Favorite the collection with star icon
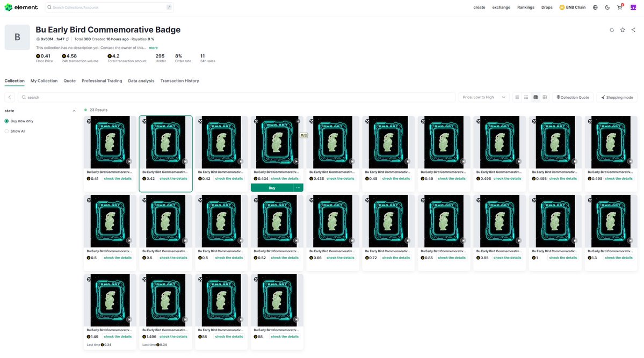 point(623,30)
